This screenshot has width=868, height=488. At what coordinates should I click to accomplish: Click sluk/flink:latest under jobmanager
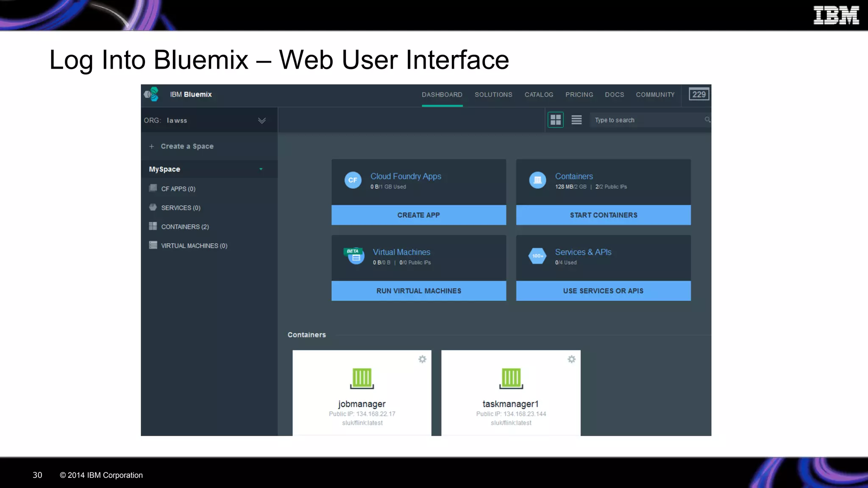[362, 423]
